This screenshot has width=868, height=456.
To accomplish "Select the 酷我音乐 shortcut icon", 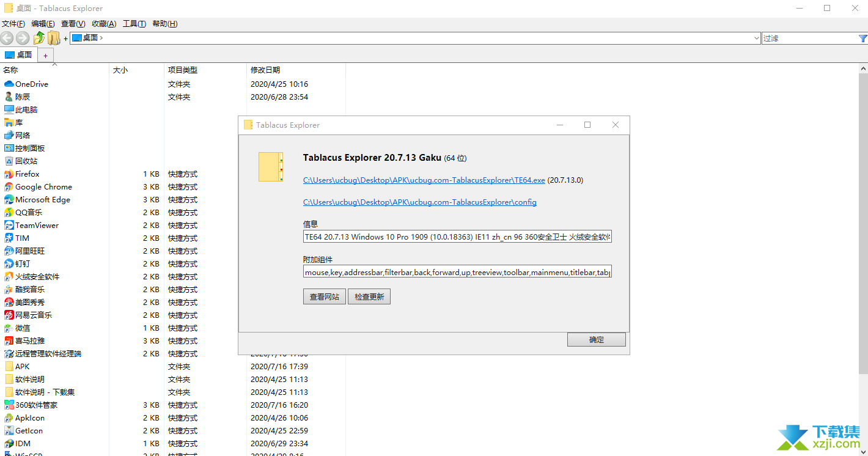I will [x=9, y=289].
